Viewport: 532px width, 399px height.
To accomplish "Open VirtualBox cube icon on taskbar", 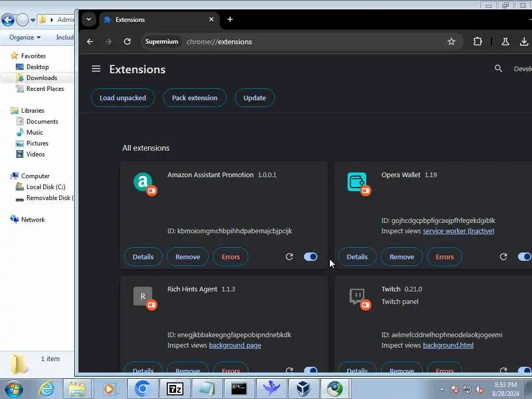I will pyautogui.click(x=303, y=389).
